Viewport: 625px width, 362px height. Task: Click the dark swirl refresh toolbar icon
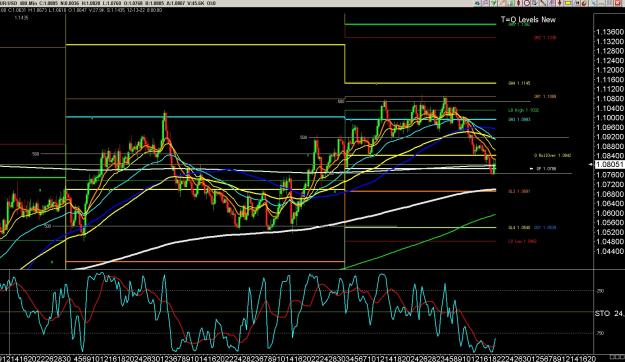click(584, 3)
